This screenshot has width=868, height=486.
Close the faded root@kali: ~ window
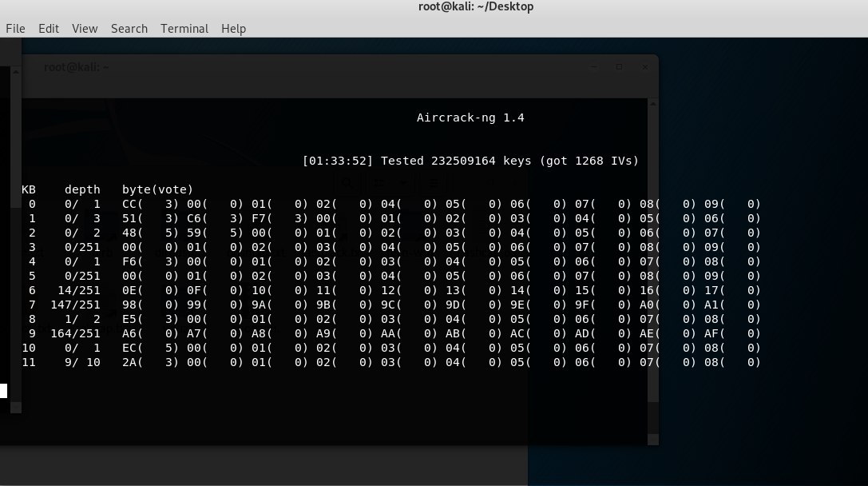click(645, 66)
